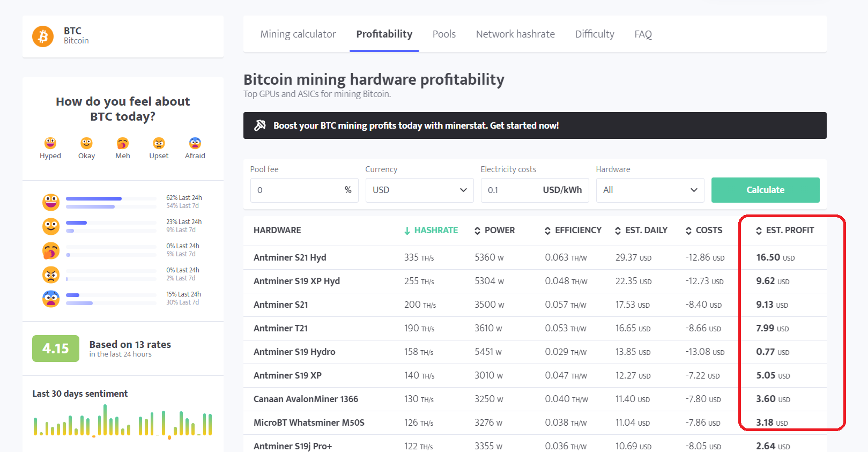Click the 0.77 USD profit value

[x=773, y=352]
